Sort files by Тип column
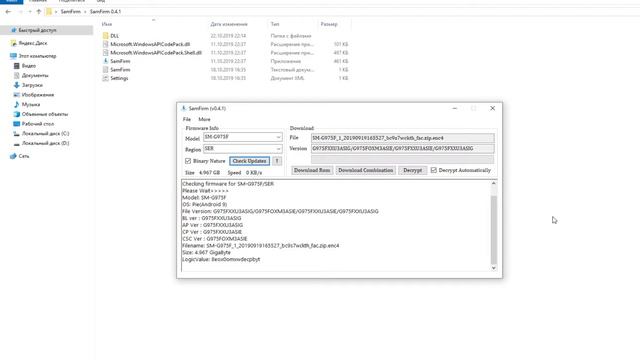640x360 pixels. coord(275,24)
